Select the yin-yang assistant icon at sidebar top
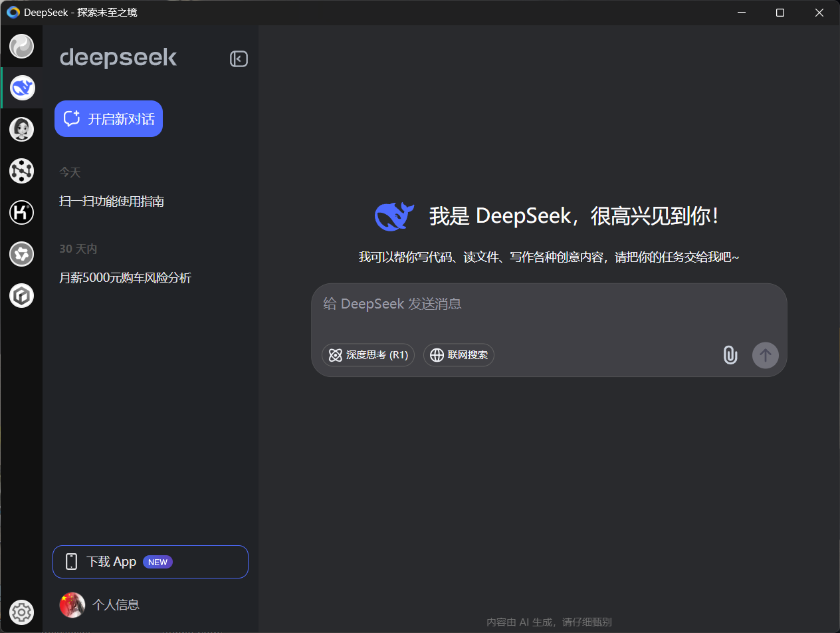The width and height of the screenshot is (840, 633). 21,47
